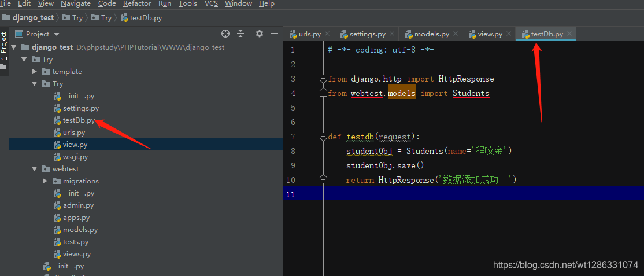
Task: Click the folder icon beside migrations
Action: (57, 181)
